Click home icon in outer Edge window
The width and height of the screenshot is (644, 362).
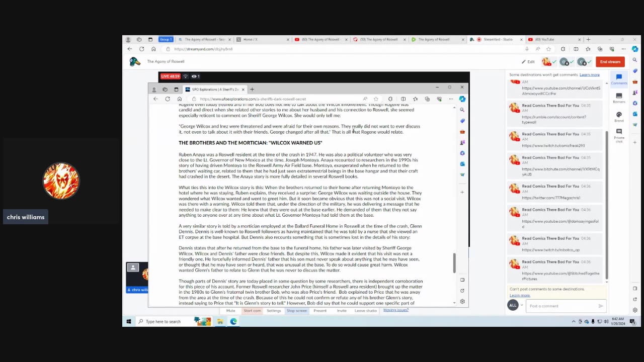[x=153, y=49]
